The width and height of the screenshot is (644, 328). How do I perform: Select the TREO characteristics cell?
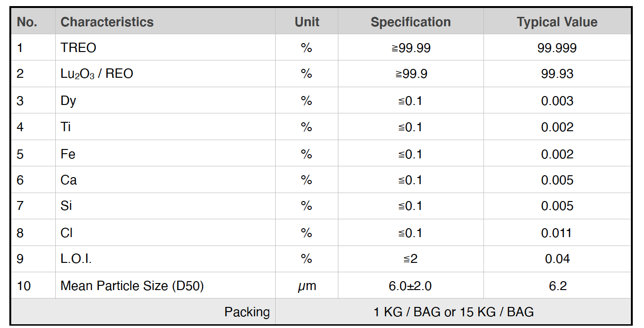pyautogui.click(x=78, y=48)
